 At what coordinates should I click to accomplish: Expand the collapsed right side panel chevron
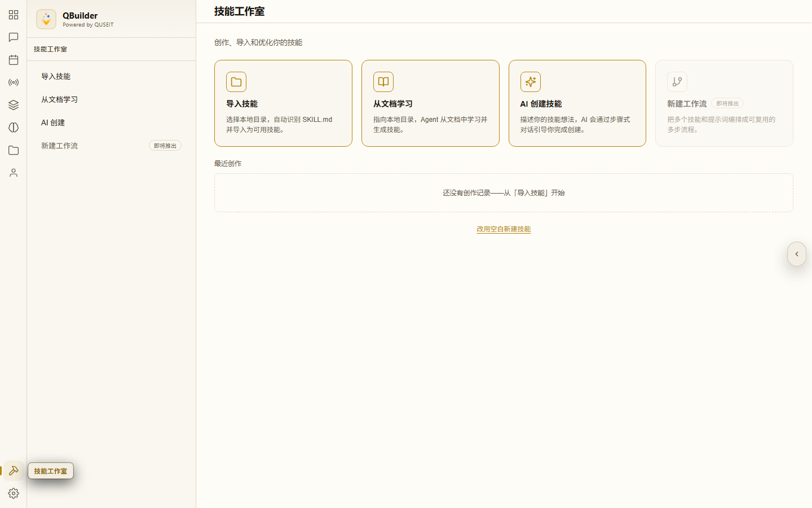click(797, 254)
